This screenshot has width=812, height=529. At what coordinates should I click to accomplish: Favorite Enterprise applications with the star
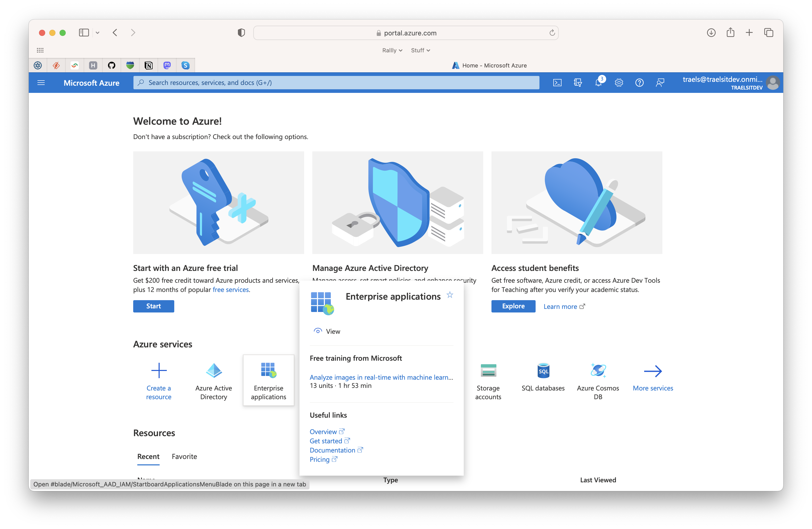tap(450, 295)
